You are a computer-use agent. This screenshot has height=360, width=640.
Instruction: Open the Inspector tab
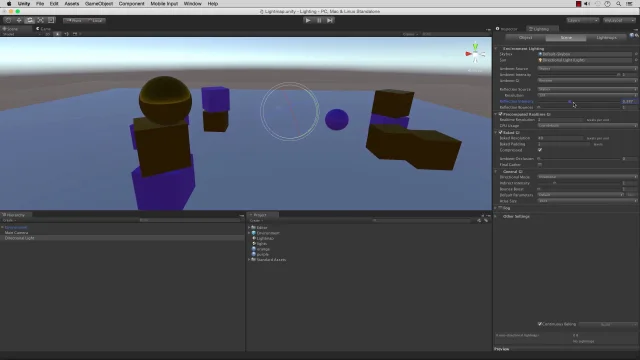coord(507,29)
